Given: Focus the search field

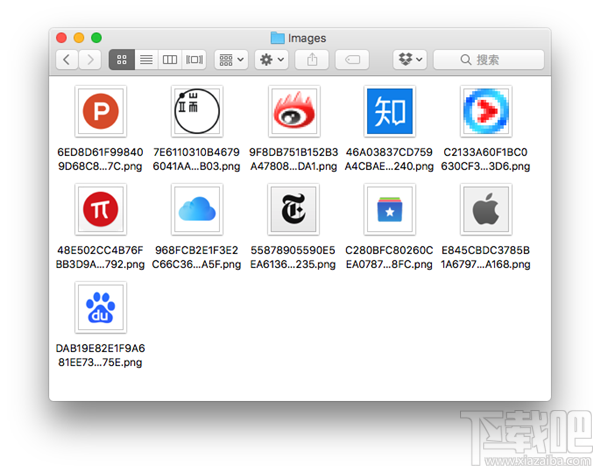Looking at the screenshot, I should tap(489, 60).
